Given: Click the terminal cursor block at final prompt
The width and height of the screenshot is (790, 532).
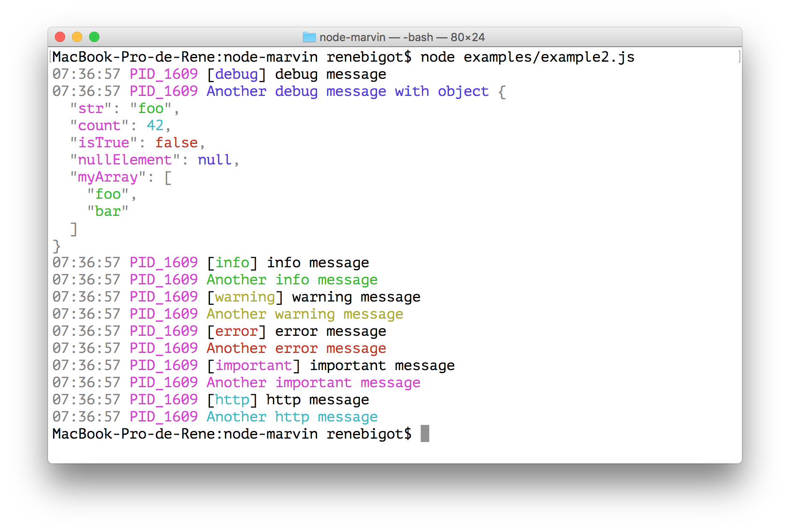Looking at the screenshot, I should point(425,433).
